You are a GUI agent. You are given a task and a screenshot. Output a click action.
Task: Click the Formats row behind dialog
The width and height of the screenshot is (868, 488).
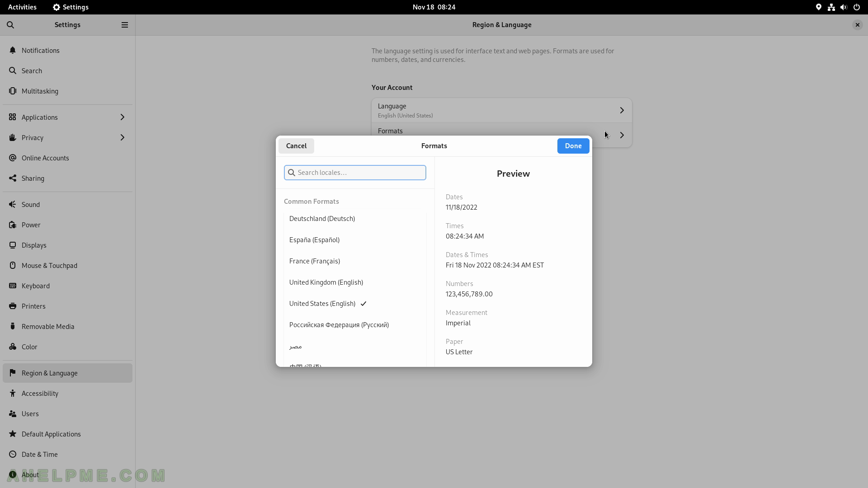click(502, 130)
